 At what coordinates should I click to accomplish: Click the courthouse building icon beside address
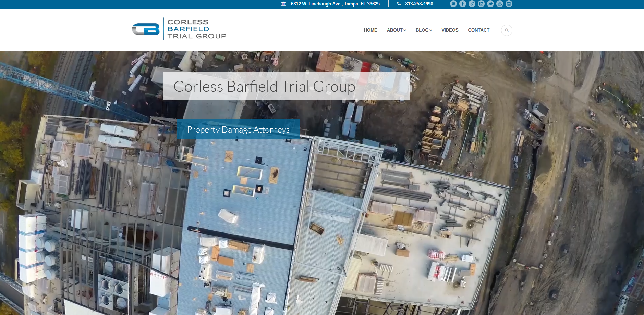coord(283,4)
